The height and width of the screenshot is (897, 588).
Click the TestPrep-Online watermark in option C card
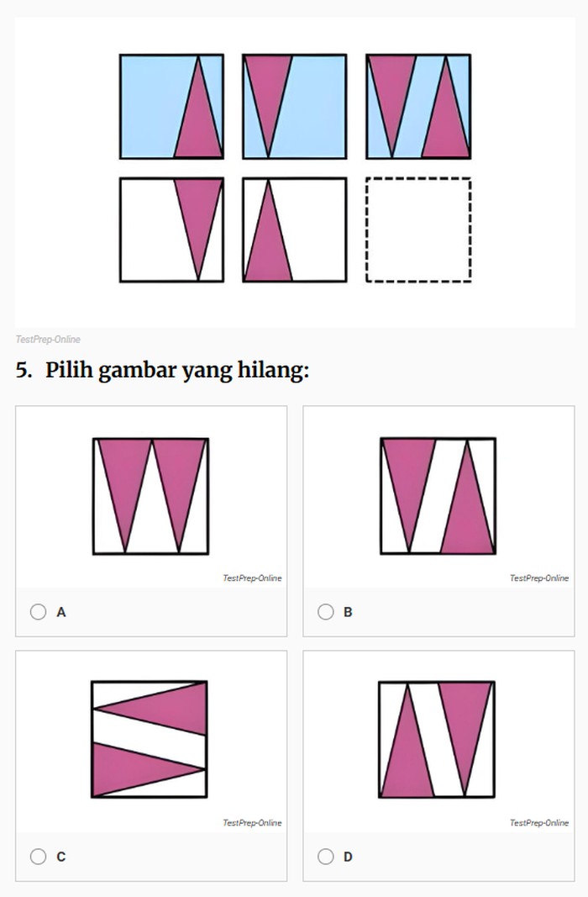tap(252, 822)
